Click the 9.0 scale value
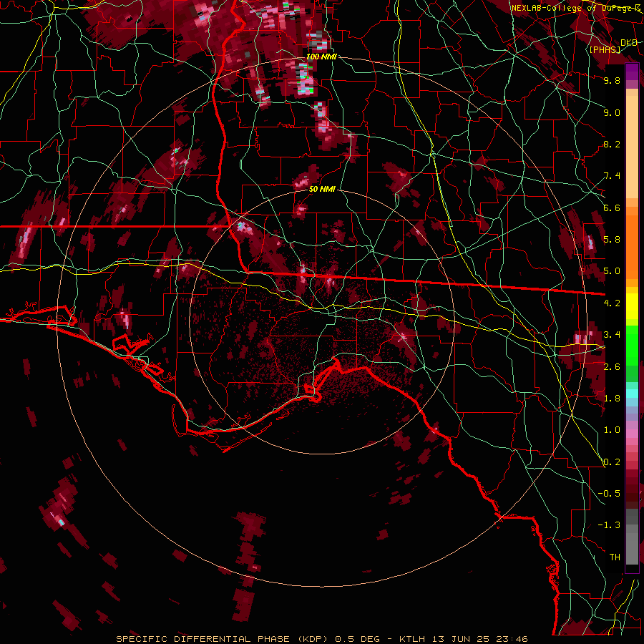This screenshot has height=644, width=644. 612,112
